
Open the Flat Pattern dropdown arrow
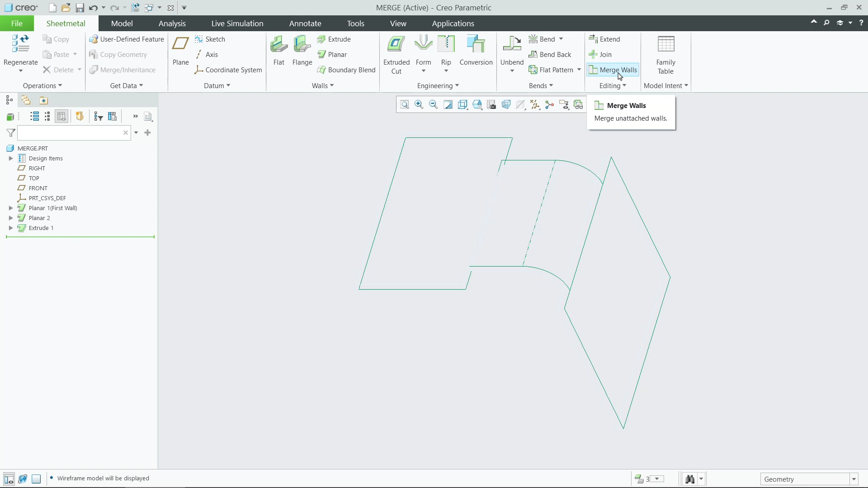click(579, 70)
